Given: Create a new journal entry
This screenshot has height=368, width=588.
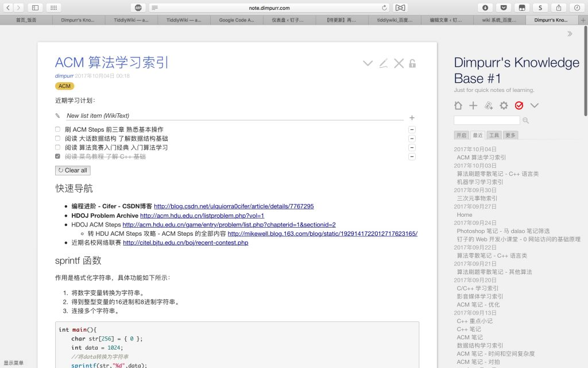Looking at the screenshot, I should pyautogui.click(x=489, y=105).
